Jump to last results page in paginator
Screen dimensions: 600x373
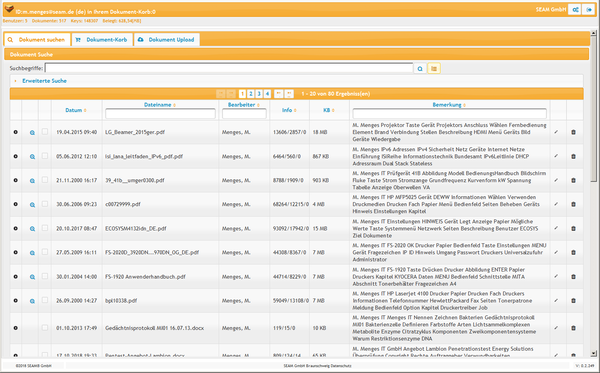[289, 94]
